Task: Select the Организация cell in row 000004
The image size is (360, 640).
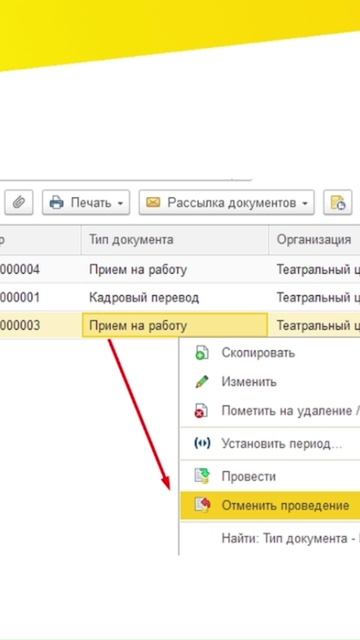Action: 314,269
